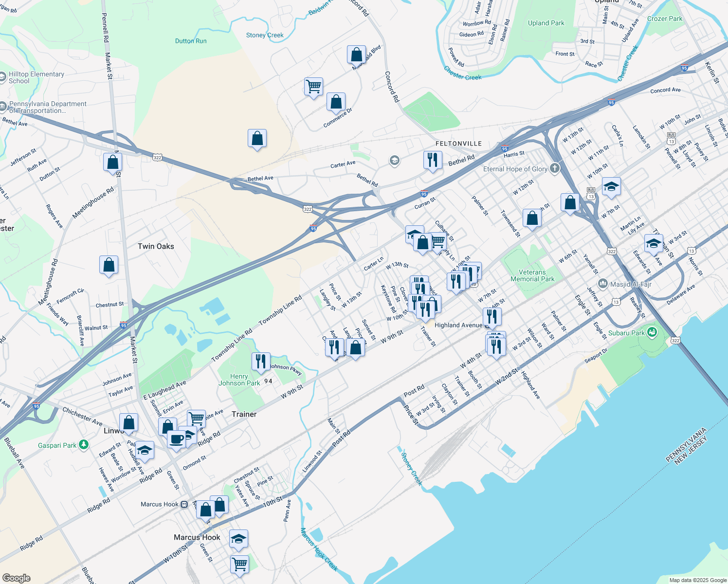Select the Eternal Hope of Glory church icon

pyautogui.click(x=555, y=169)
